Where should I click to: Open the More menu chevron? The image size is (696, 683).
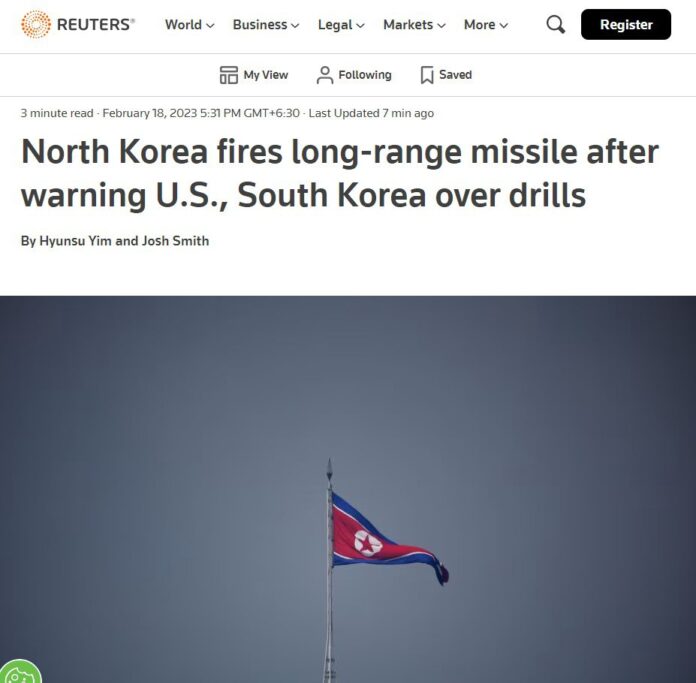tap(503, 26)
